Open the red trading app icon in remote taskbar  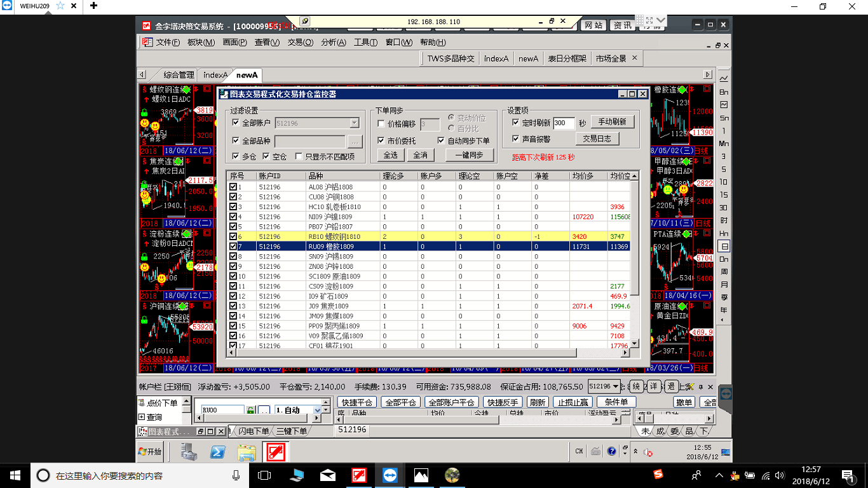click(x=276, y=452)
